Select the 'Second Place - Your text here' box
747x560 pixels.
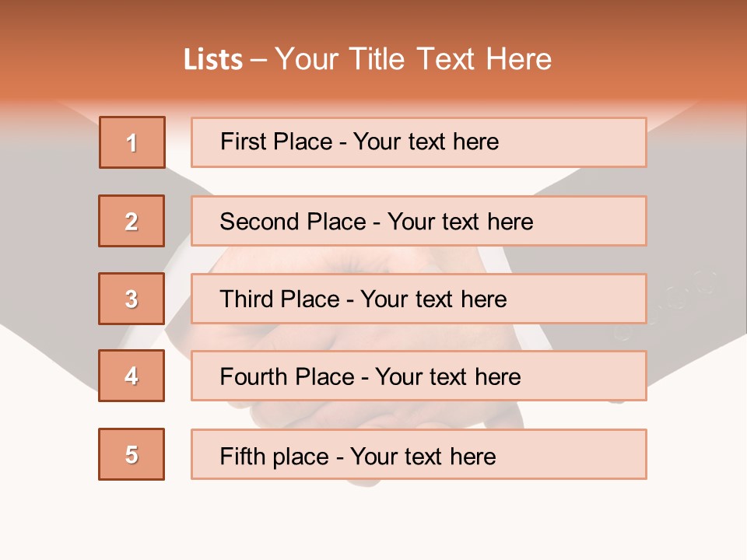pos(419,221)
